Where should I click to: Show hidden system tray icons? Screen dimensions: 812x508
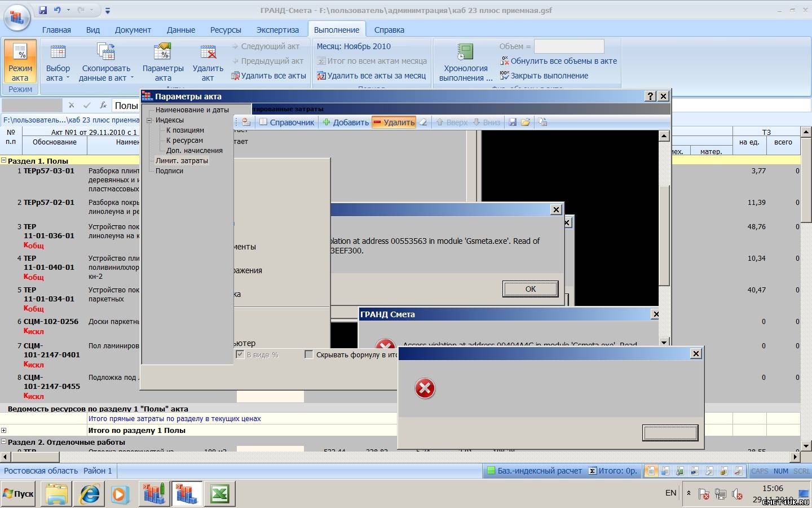[689, 493]
